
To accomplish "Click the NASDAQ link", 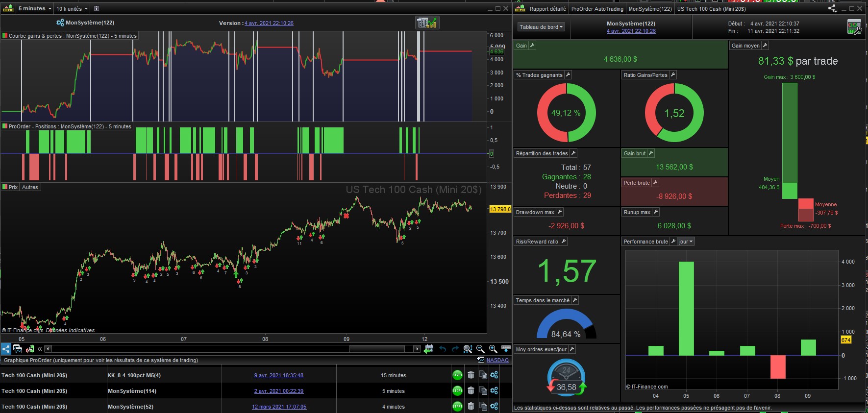I will pyautogui.click(x=497, y=360).
